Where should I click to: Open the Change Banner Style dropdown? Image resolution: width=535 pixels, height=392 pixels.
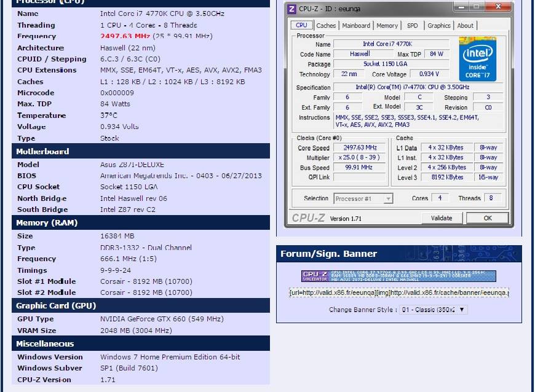coord(434,310)
